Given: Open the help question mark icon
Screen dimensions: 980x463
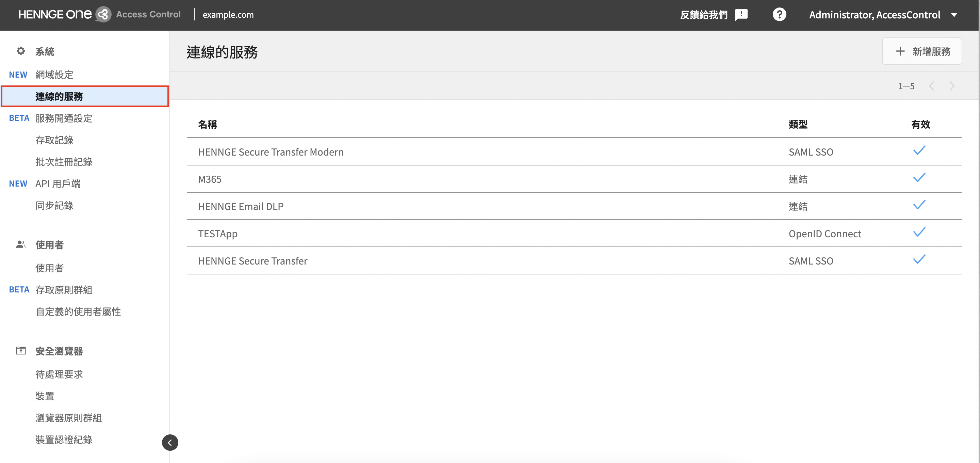Looking at the screenshot, I should [x=779, y=14].
